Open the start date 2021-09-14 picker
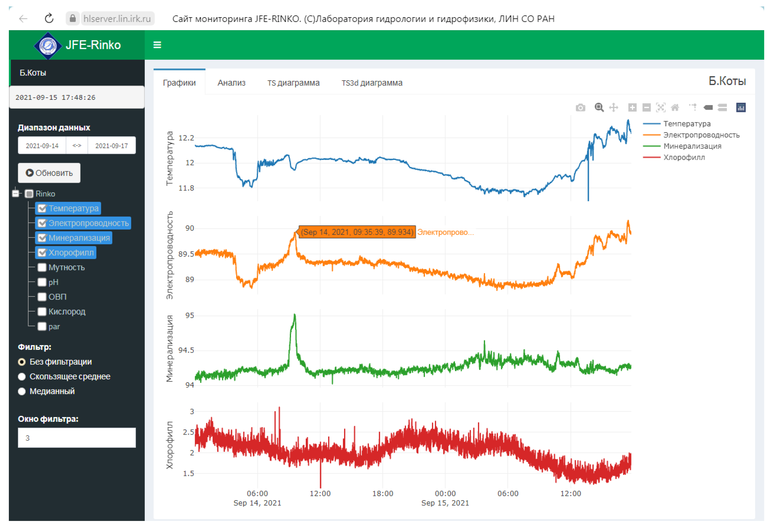The height and width of the screenshot is (532, 775). coord(42,146)
